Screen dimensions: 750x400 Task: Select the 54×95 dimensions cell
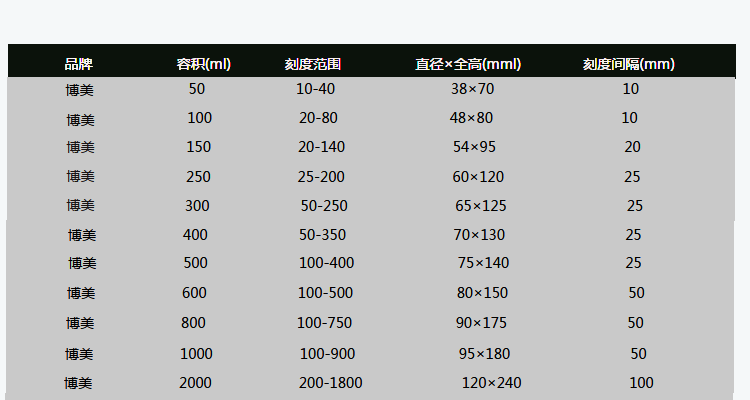click(x=474, y=147)
